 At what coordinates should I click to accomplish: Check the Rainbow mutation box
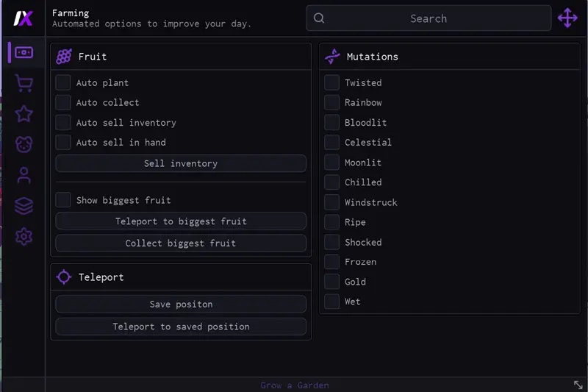click(332, 102)
